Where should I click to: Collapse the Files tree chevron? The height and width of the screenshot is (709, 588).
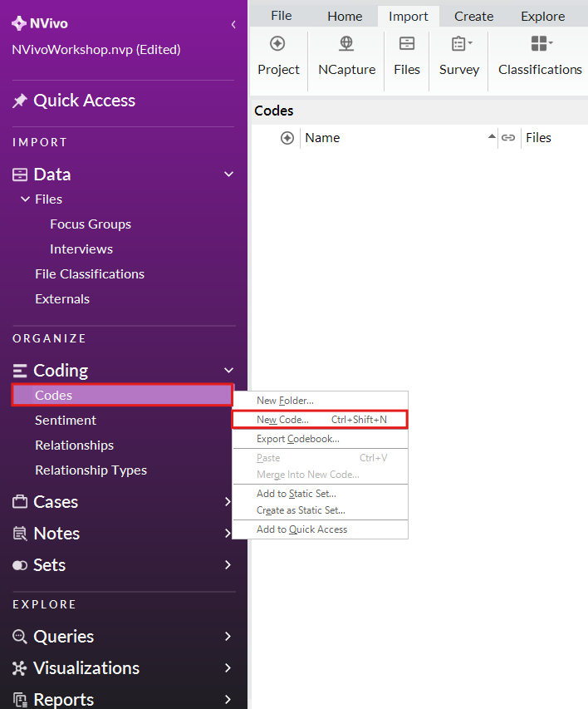[25, 199]
